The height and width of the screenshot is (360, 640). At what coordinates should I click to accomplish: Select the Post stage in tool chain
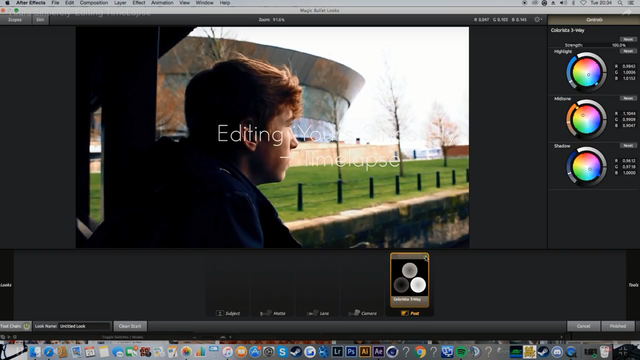point(410,313)
